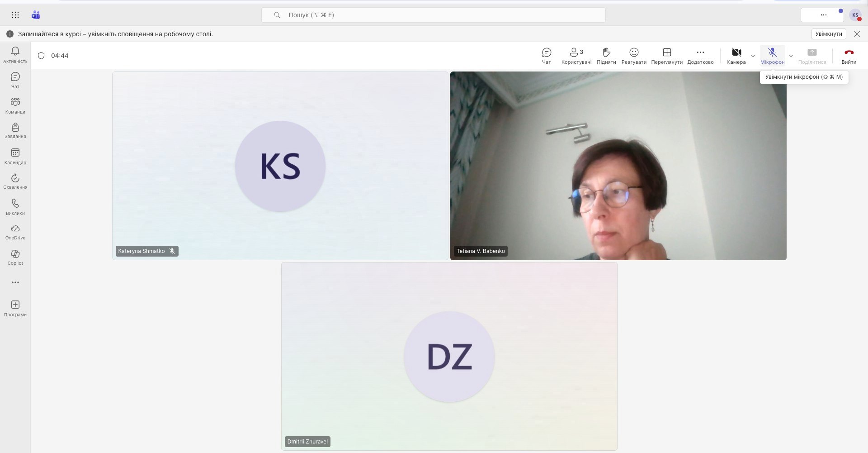Select Tetiana V. Babenko video tile
The height and width of the screenshot is (453, 868).
(618, 166)
